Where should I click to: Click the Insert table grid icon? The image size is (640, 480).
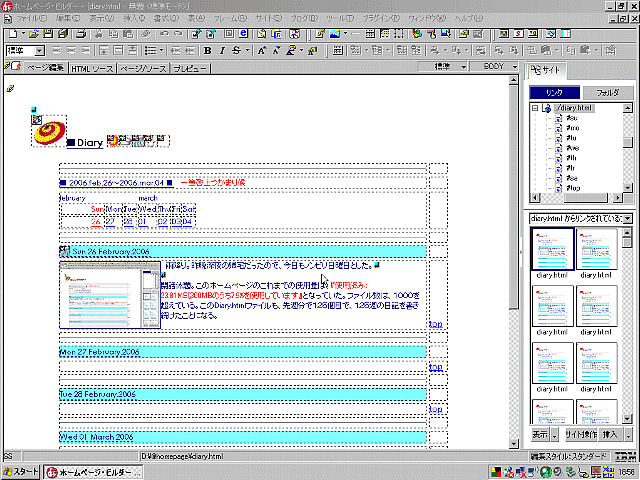370,33
